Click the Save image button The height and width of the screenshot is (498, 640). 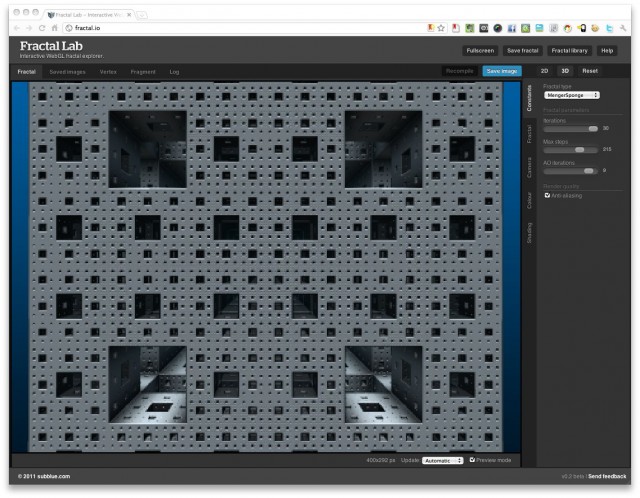click(502, 71)
